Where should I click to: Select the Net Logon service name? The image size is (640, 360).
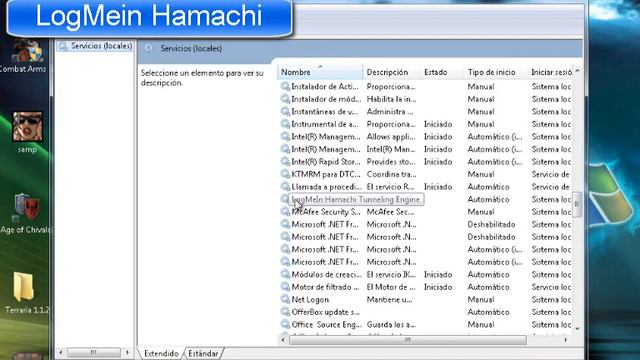310,300
